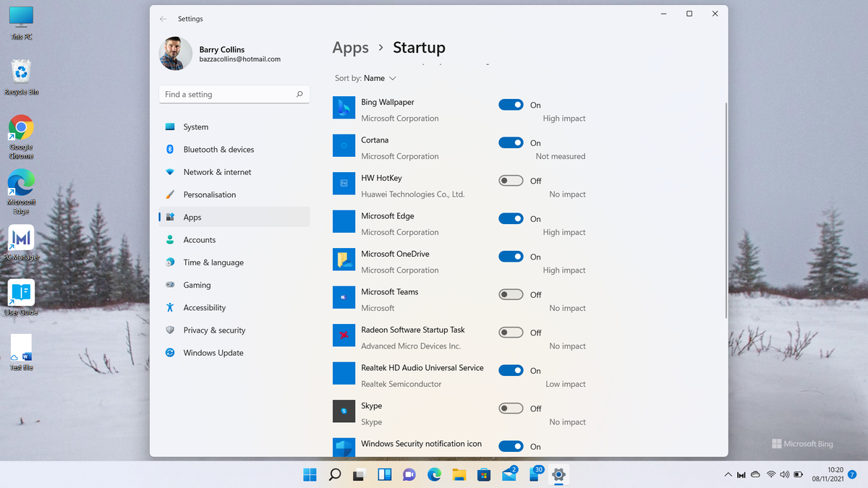Open Quick Settings via volume icon
Screen dimensions: 868x488
pos(785,474)
